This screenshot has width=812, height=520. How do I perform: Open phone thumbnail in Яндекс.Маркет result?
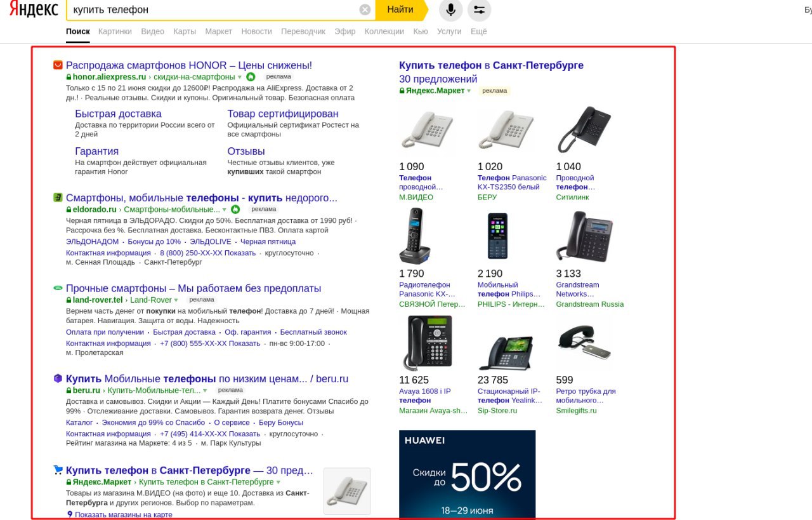point(347,491)
